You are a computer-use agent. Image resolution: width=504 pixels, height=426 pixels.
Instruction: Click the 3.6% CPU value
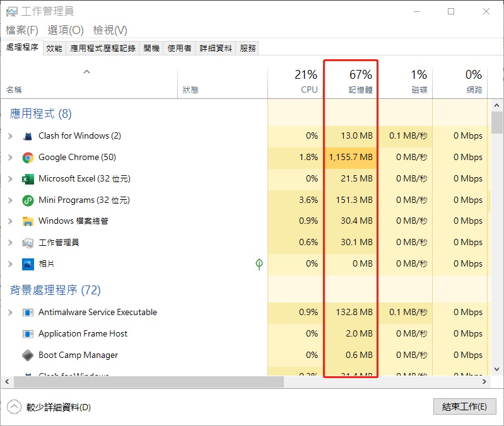[308, 200]
